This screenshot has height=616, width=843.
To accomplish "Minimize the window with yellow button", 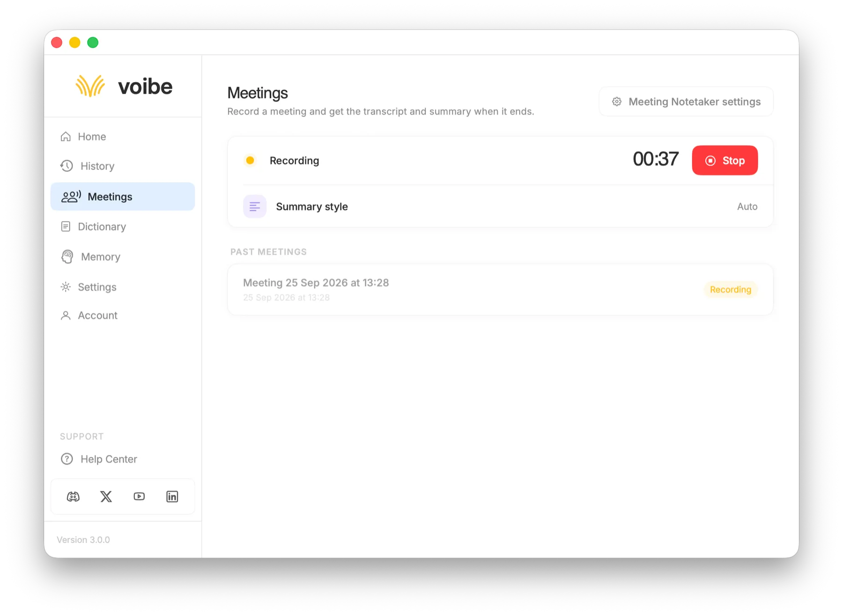I will pyautogui.click(x=74, y=43).
